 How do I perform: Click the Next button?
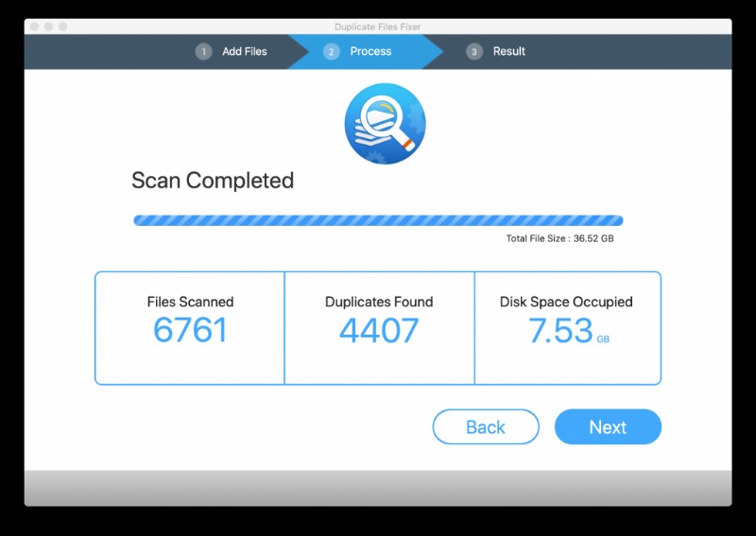click(x=608, y=427)
